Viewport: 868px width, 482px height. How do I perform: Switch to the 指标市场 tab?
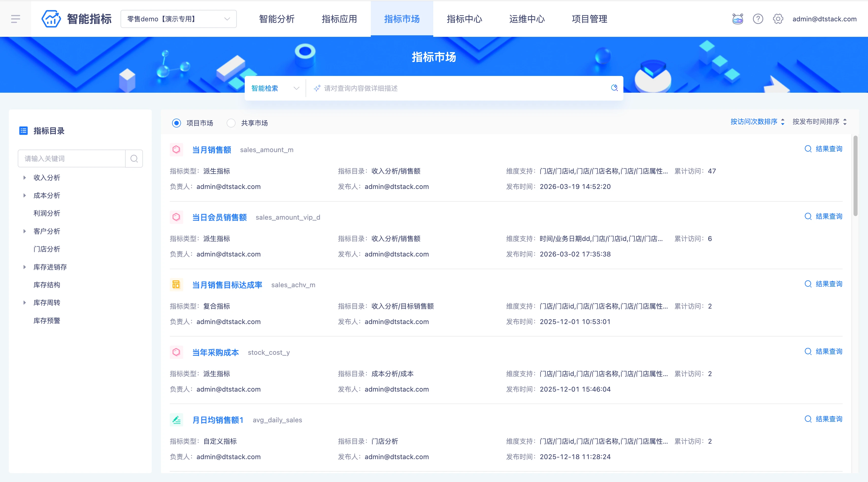click(x=402, y=19)
